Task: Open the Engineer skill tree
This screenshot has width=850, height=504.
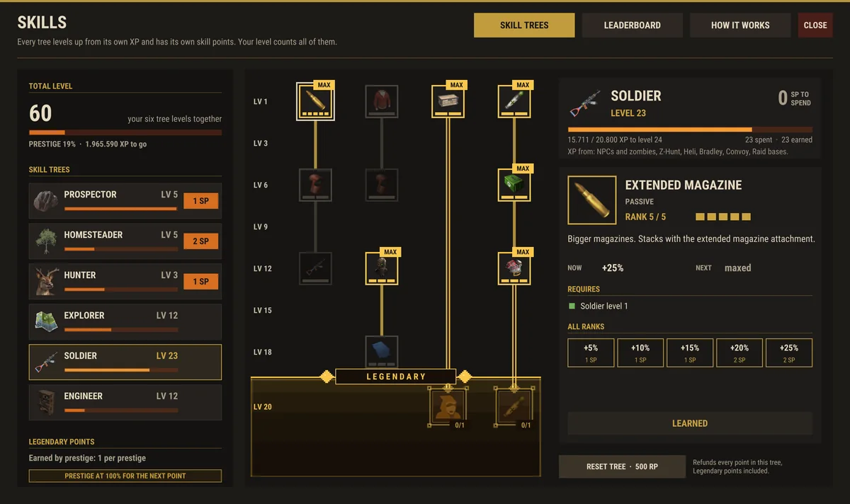Action: point(125,403)
